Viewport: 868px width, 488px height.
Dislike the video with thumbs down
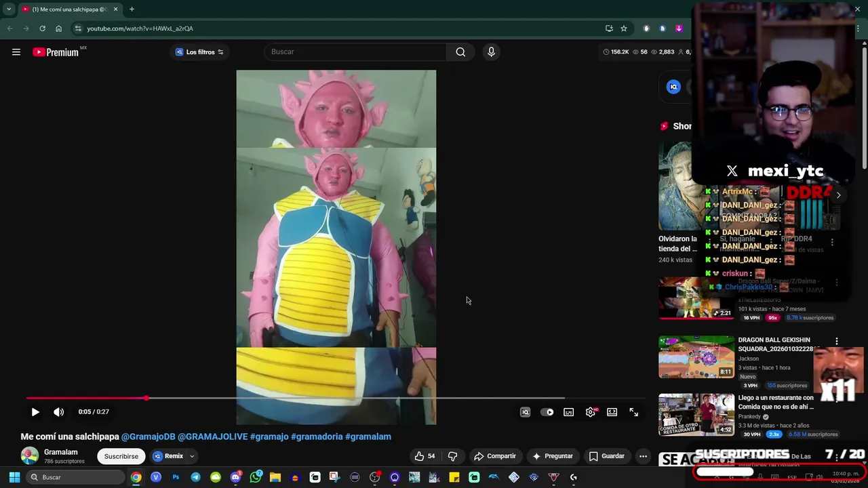(453, 456)
